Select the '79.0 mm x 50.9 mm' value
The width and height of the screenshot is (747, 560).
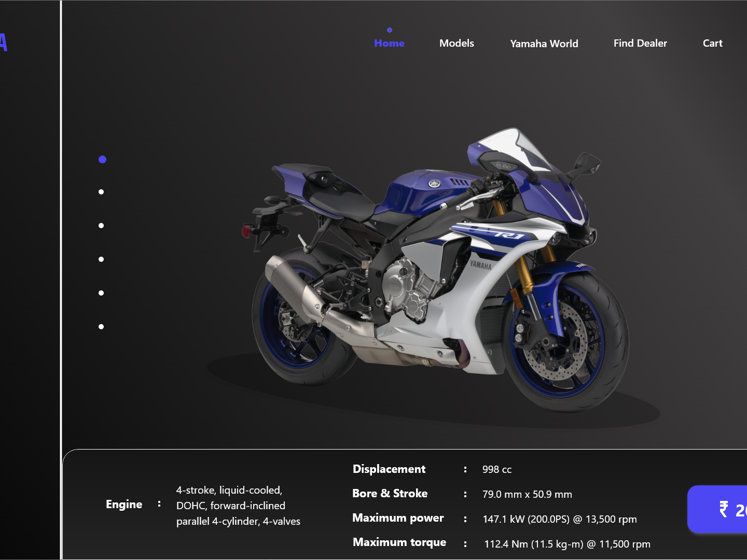527,494
